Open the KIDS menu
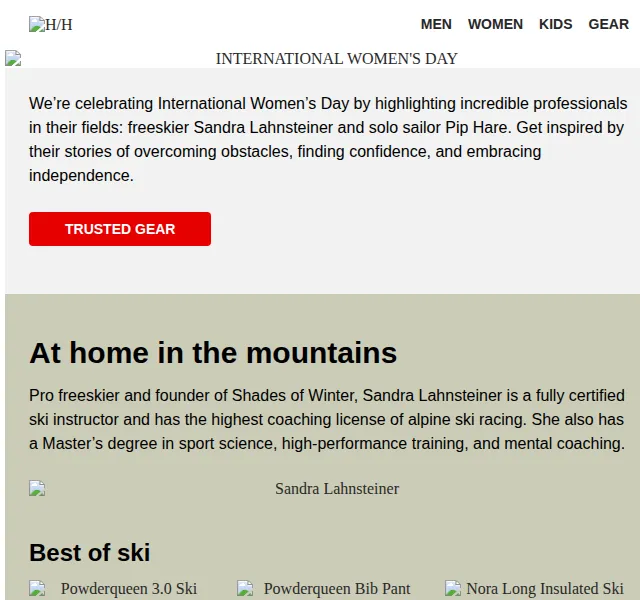The width and height of the screenshot is (640, 600). pos(556,24)
